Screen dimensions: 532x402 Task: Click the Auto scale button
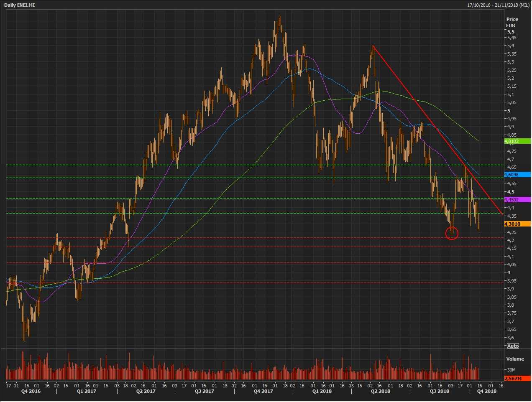click(513, 346)
